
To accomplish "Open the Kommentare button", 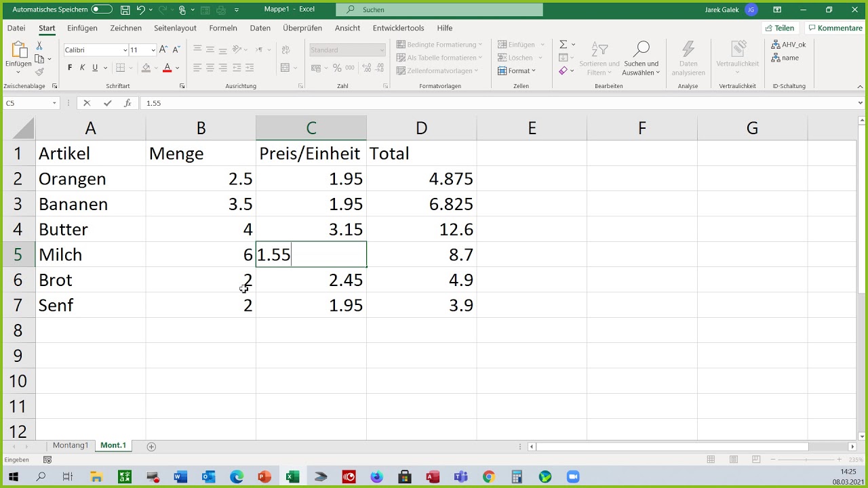I will 834,28.
